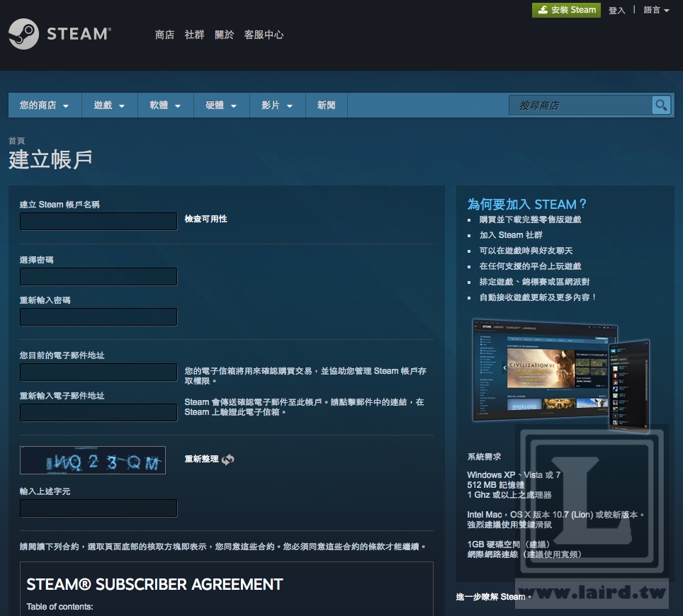Image resolution: width=683 pixels, height=616 pixels.
Task: Click the 您目前的電子郵件地址 field
Action: (x=98, y=372)
